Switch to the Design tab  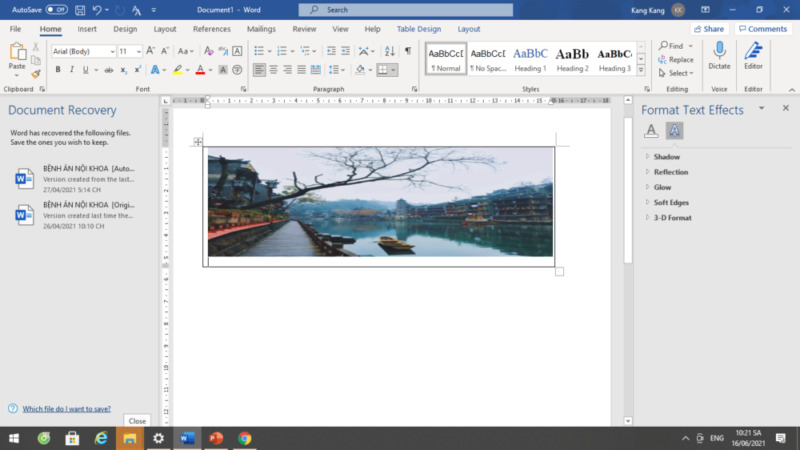point(125,29)
